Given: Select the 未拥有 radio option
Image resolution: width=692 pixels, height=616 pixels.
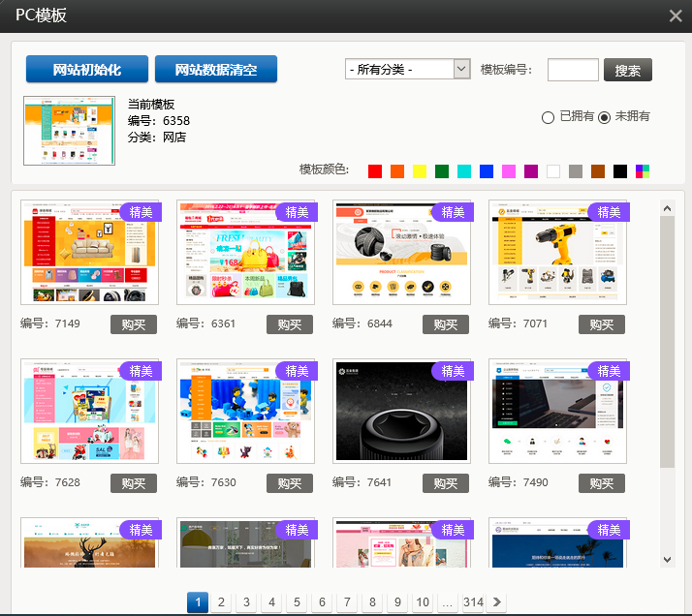Looking at the screenshot, I should pyautogui.click(x=605, y=117).
